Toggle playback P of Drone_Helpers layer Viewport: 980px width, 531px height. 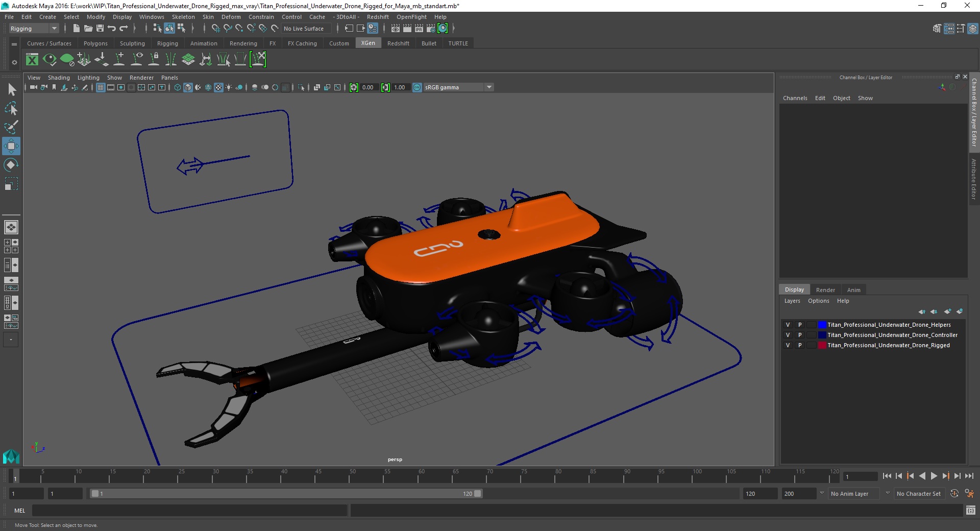800,325
